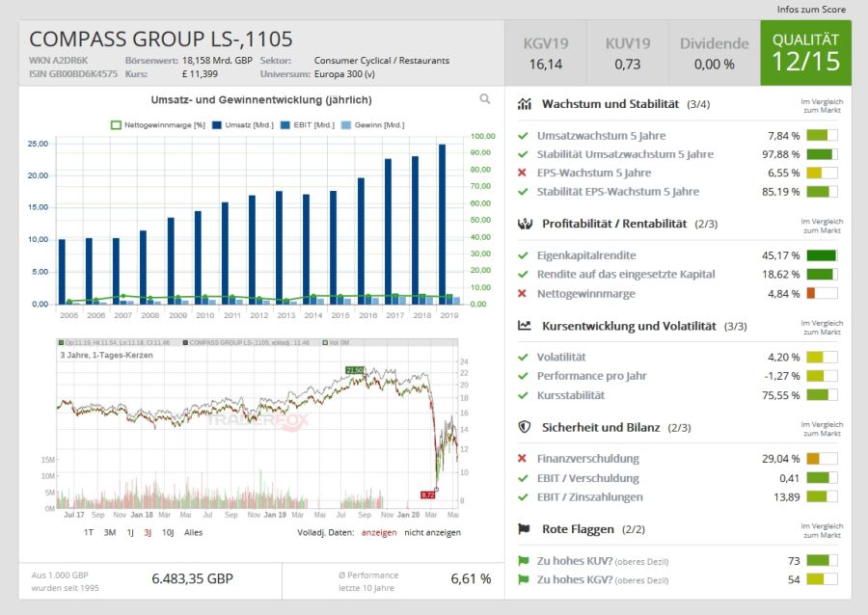This screenshot has height=615, width=868.
Task: Switch price chart to 3M range
Action: click(110, 533)
